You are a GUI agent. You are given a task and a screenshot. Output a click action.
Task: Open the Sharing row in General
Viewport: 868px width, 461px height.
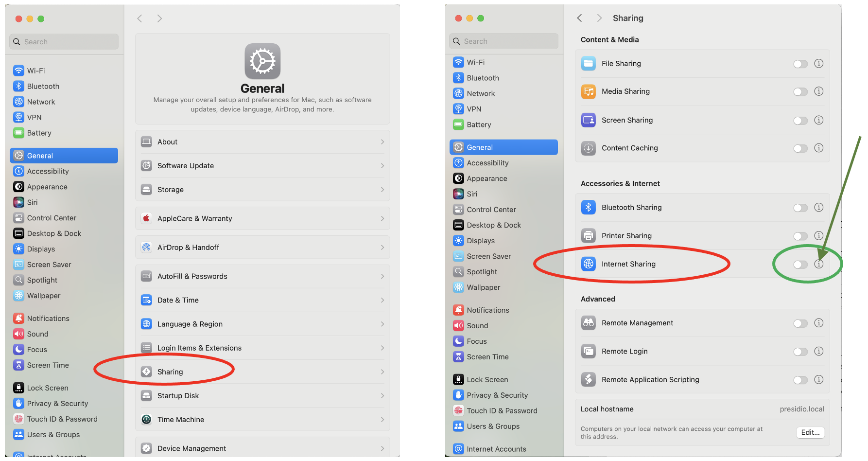coord(262,372)
